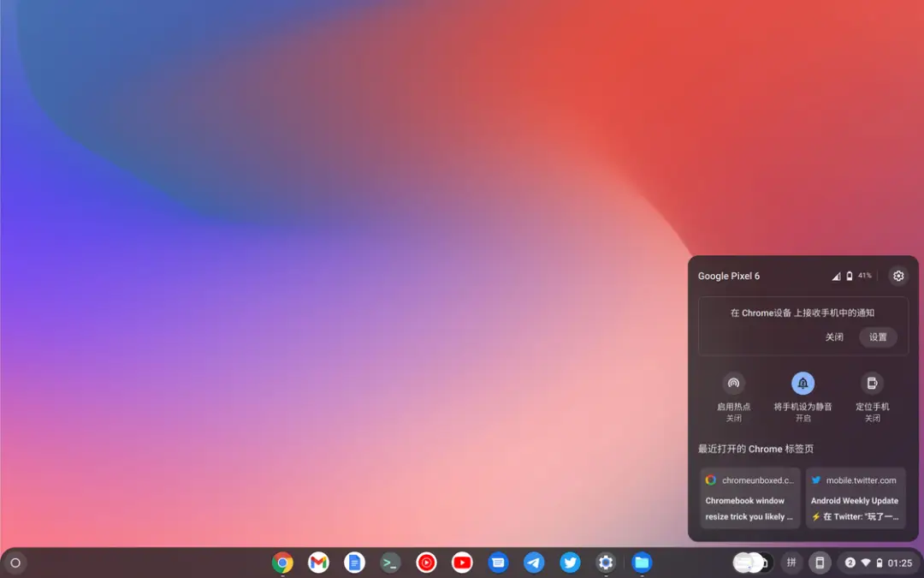Open the Messages app from the shelf
The image size is (924, 578).
pos(498,563)
